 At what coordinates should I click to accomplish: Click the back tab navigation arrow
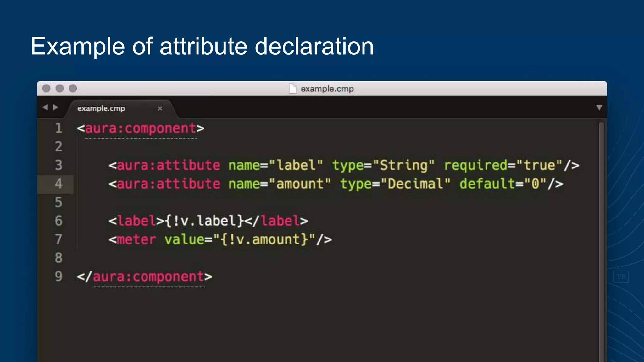click(45, 107)
